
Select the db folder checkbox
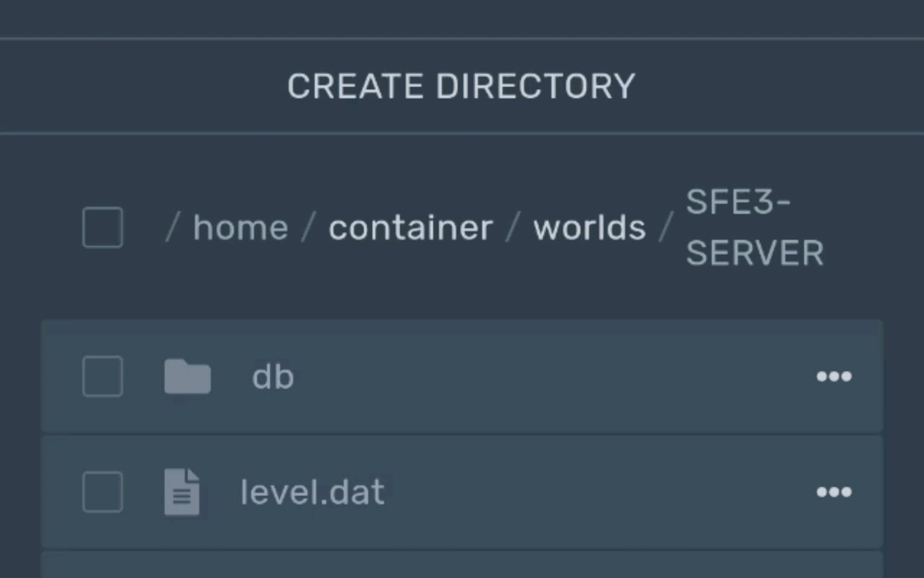[x=103, y=376]
